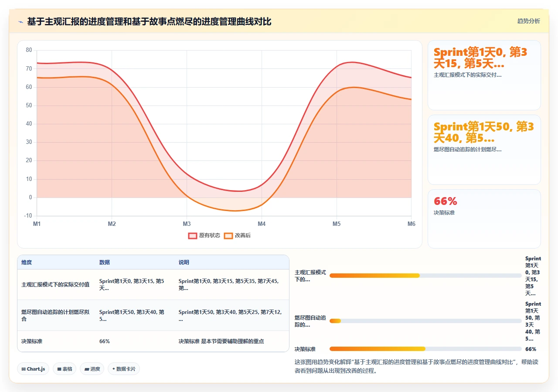Click the M4 x-axis label
Screen dimensions: 558x392
tap(262, 224)
